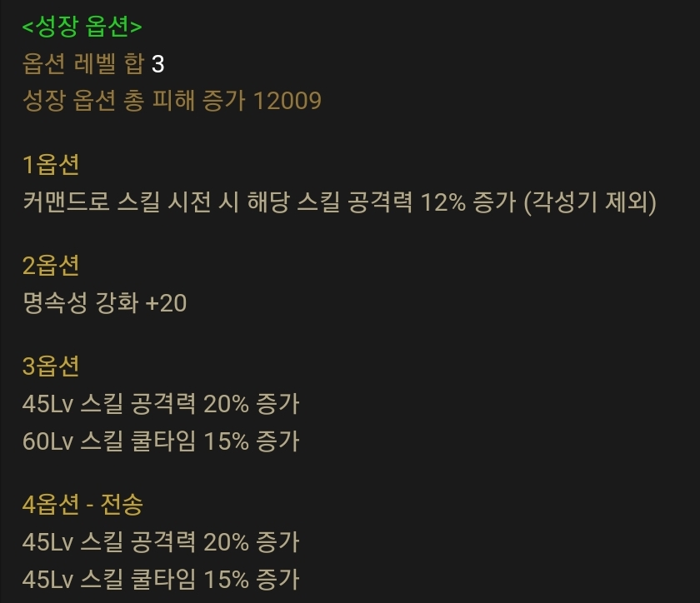Select the 4옵션 - 전송 heading

(82, 505)
